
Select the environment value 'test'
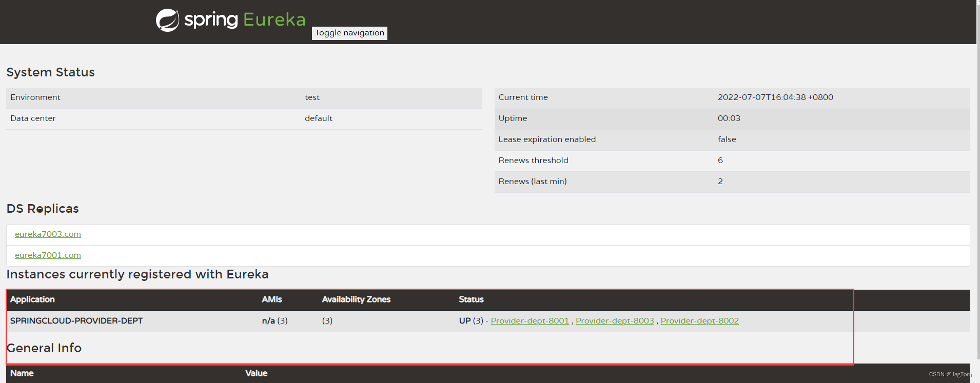coord(312,97)
